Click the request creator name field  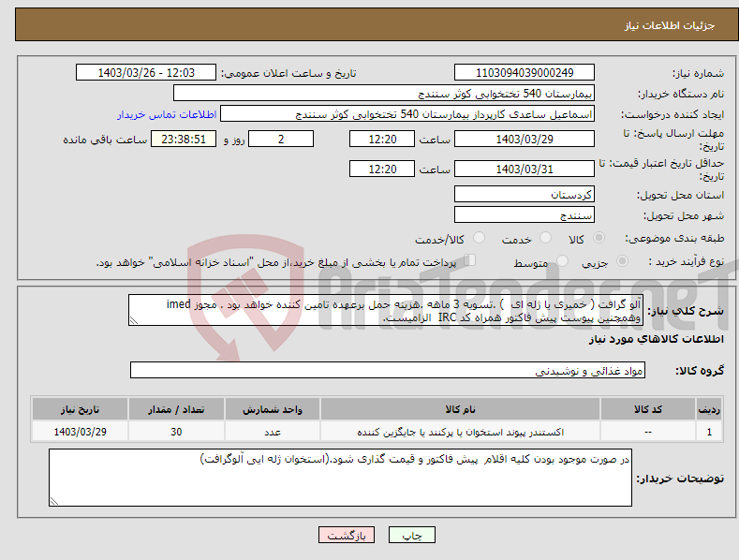coord(407,114)
